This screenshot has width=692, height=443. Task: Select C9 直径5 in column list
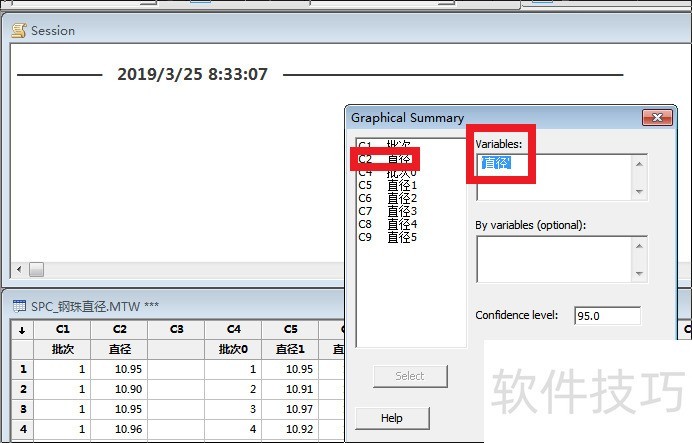(387, 237)
